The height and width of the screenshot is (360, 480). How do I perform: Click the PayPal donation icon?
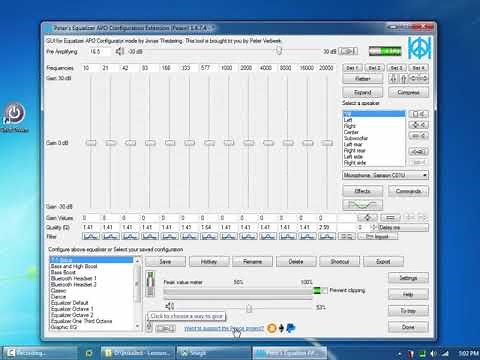click(291, 328)
